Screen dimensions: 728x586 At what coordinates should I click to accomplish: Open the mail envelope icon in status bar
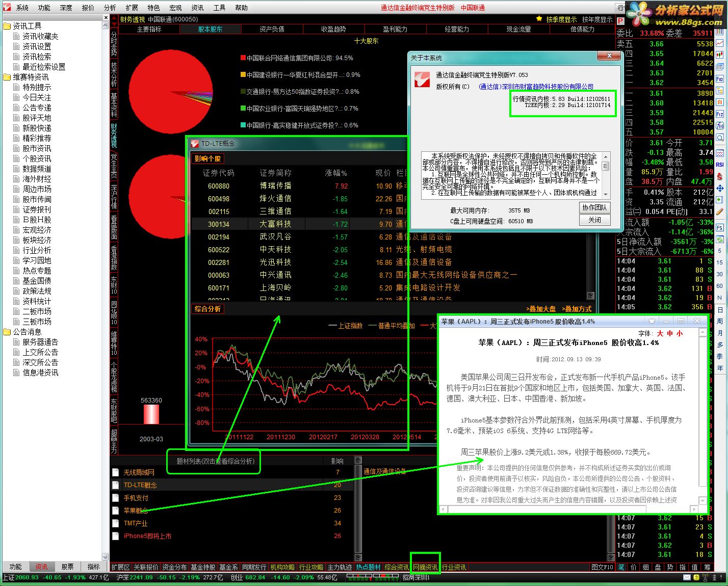687,577
